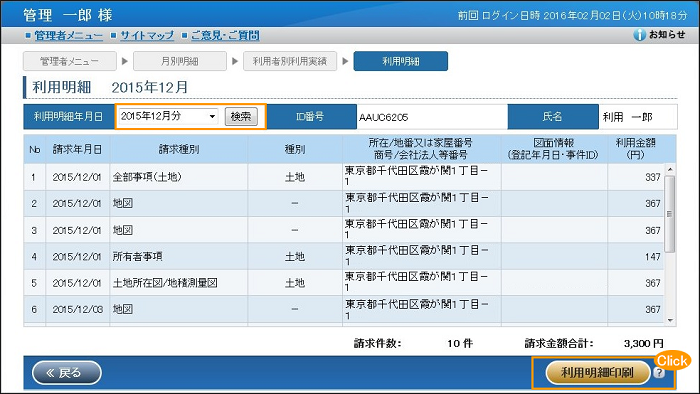Click the 請求金額合計 label

(559, 344)
